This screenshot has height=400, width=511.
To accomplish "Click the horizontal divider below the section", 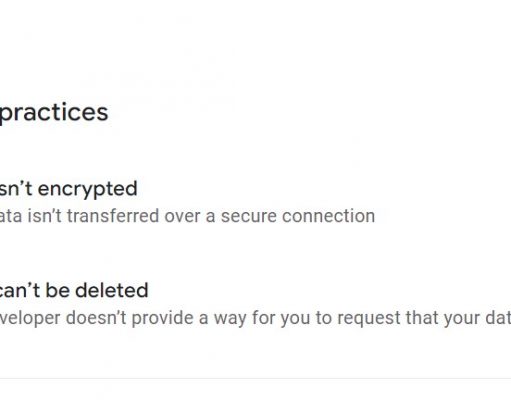I will [255, 379].
